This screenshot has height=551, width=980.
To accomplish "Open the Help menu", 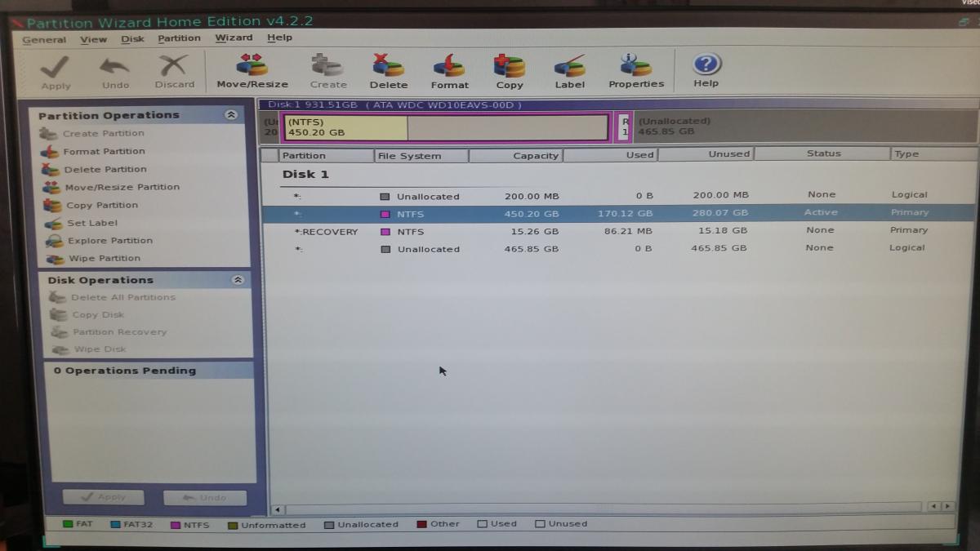I will 279,38.
